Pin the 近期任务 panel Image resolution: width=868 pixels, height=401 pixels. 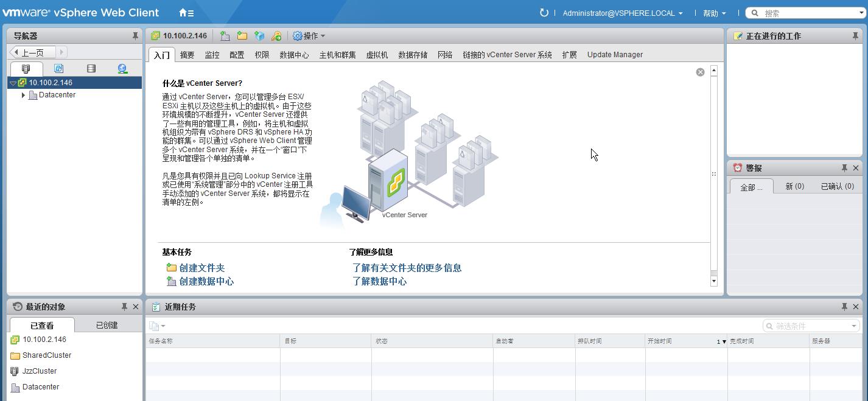click(844, 307)
